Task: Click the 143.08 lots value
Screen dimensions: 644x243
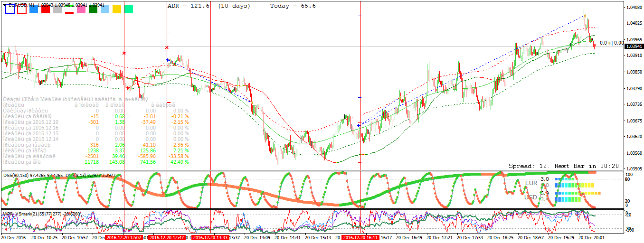Action: [x=116, y=162]
